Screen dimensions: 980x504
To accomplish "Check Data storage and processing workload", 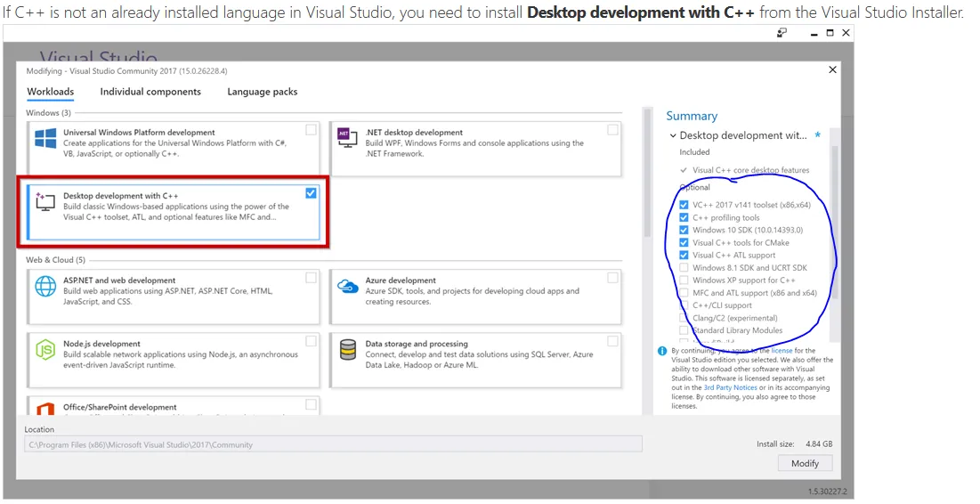I will [612, 341].
